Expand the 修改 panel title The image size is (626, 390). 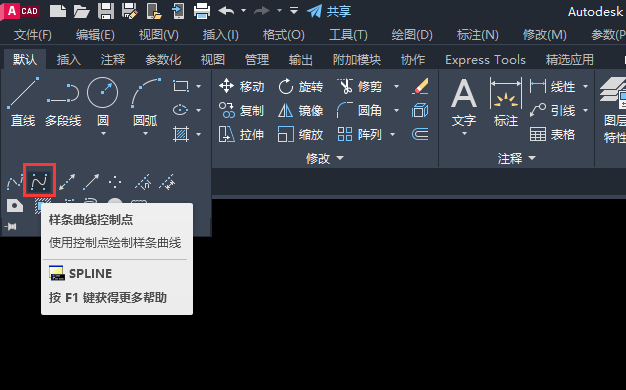[324, 158]
